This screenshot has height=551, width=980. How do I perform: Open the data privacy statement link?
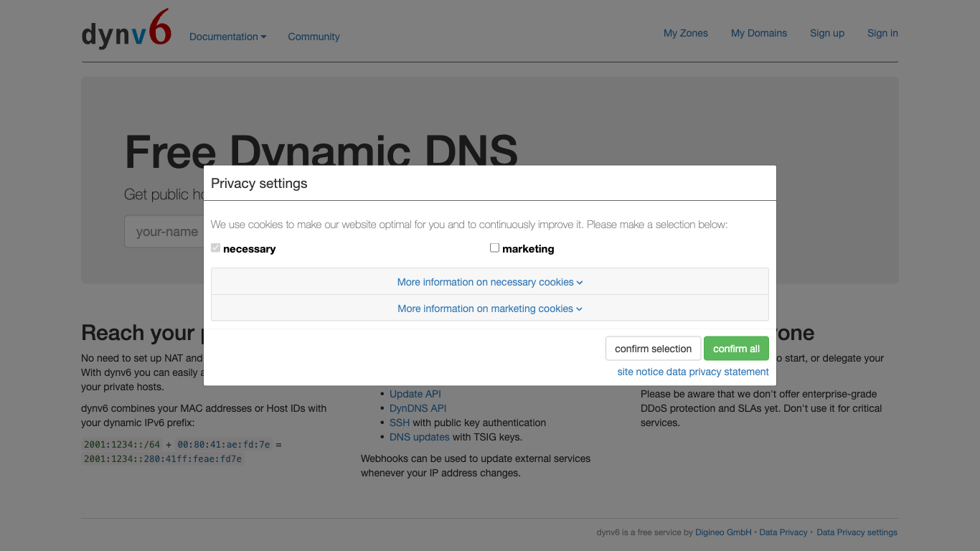coord(717,372)
